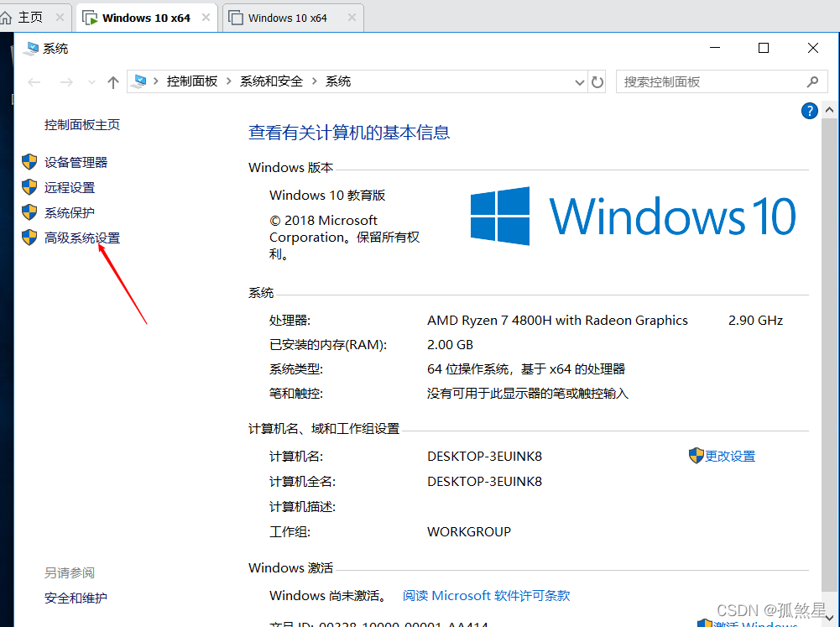Image resolution: width=840 pixels, height=627 pixels.
Task: Expand the chevron after Control Panel breadcrumb
Action: [x=229, y=81]
